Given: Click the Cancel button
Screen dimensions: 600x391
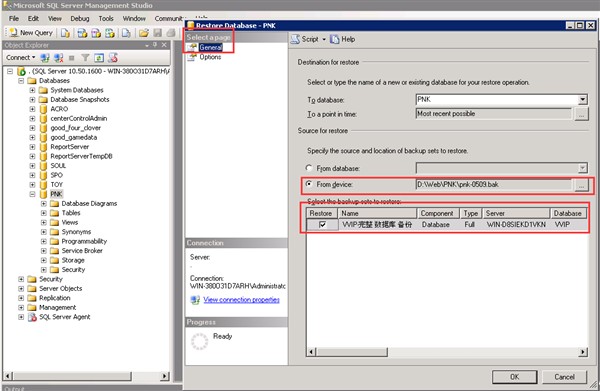Looking at the screenshot, I should pos(564,377).
